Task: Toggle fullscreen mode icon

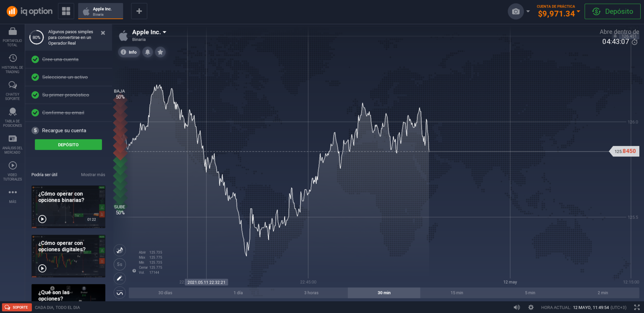Action: tap(637, 307)
